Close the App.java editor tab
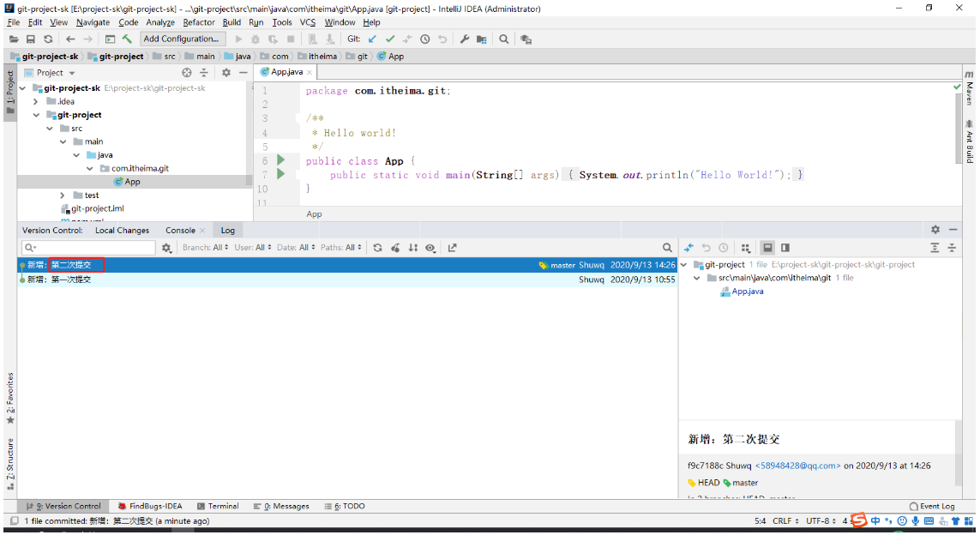Image resolution: width=980 pixels, height=535 pixels. click(310, 73)
